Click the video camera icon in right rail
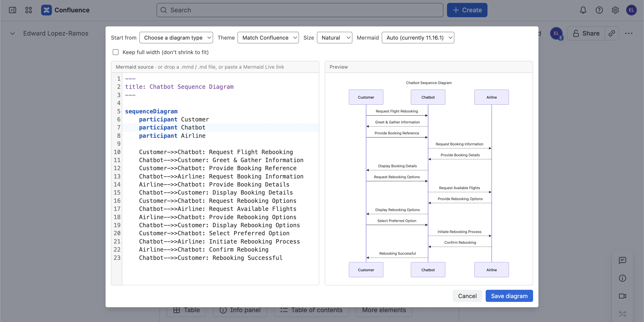Viewport: 644px width, 322px height. coord(622,296)
